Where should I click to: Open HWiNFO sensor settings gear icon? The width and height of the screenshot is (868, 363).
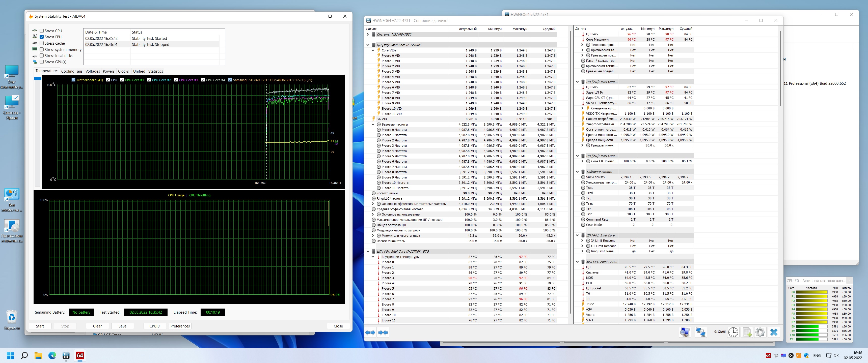(x=760, y=332)
